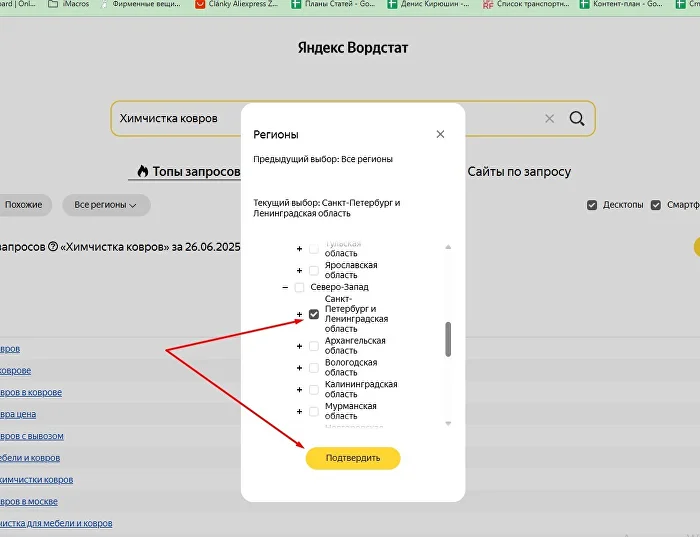
Task: Open the Денис Кирюшин bookmark
Action: 429,4
